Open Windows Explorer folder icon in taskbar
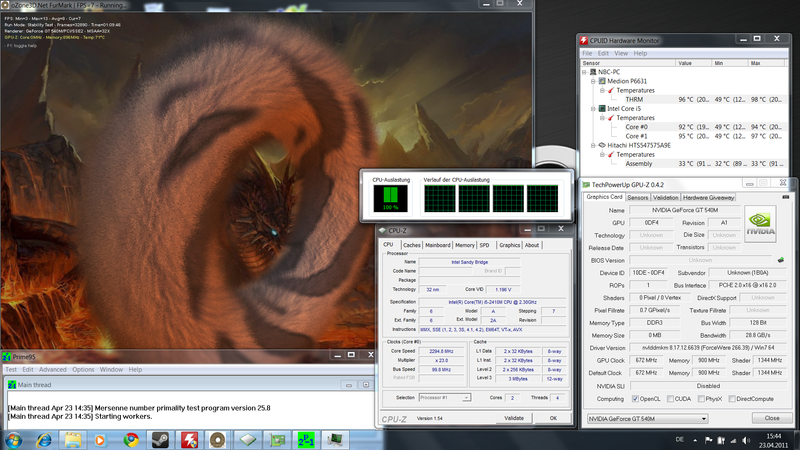 click(x=73, y=439)
